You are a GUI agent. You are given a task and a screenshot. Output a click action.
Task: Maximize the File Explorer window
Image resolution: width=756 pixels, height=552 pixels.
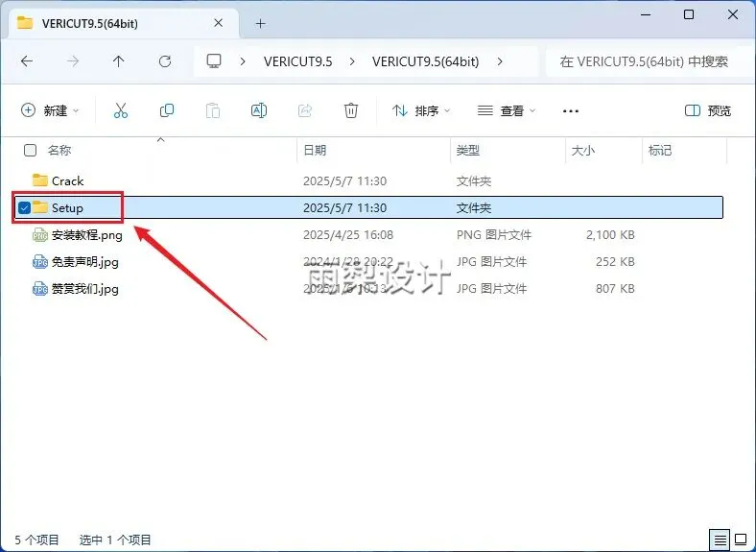pyautogui.click(x=689, y=14)
